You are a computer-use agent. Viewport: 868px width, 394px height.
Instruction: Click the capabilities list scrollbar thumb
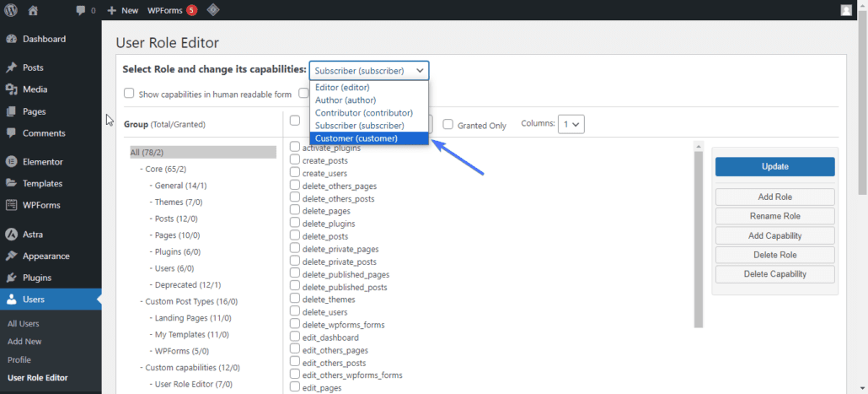(698, 240)
